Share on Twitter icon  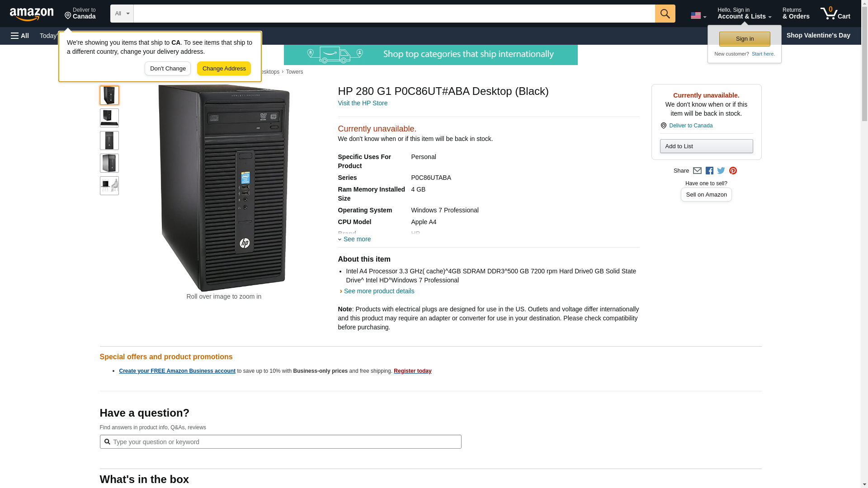tap(721, 171)
